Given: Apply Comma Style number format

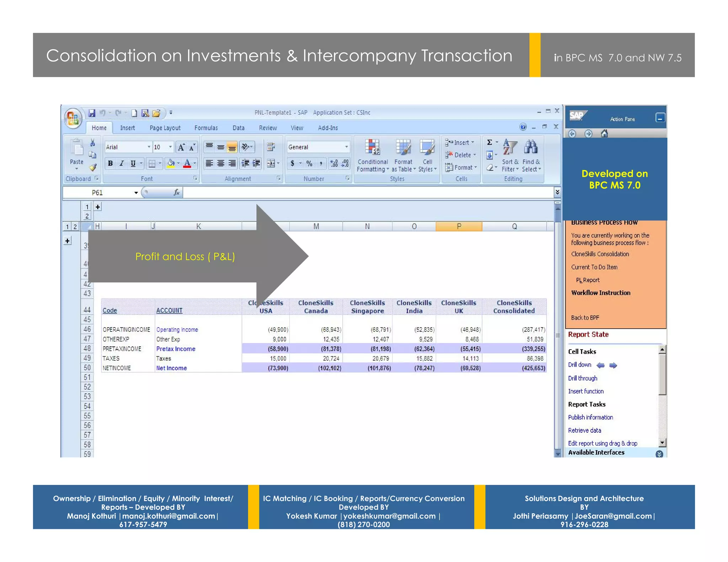Looking at the screenshot, I should tap(321, 163).
